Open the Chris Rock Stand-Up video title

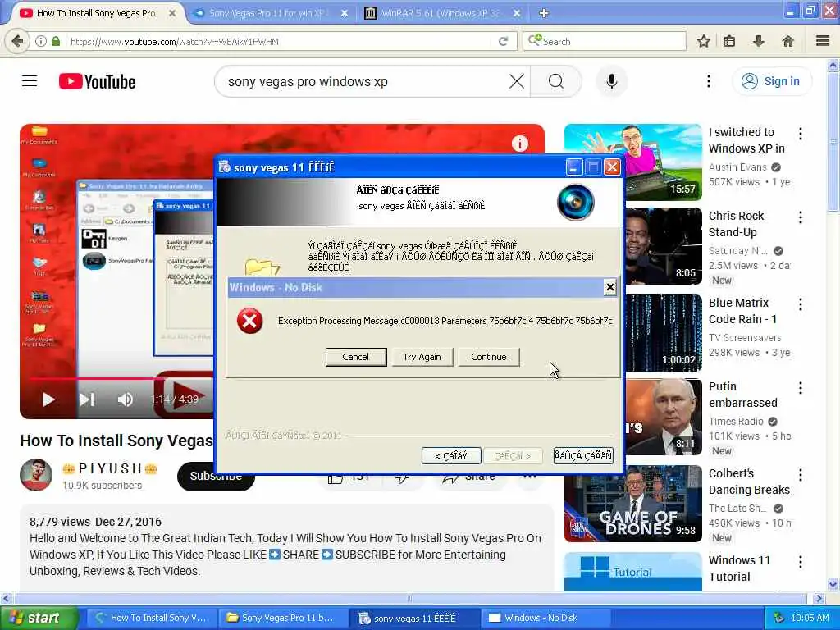point(736,224)
